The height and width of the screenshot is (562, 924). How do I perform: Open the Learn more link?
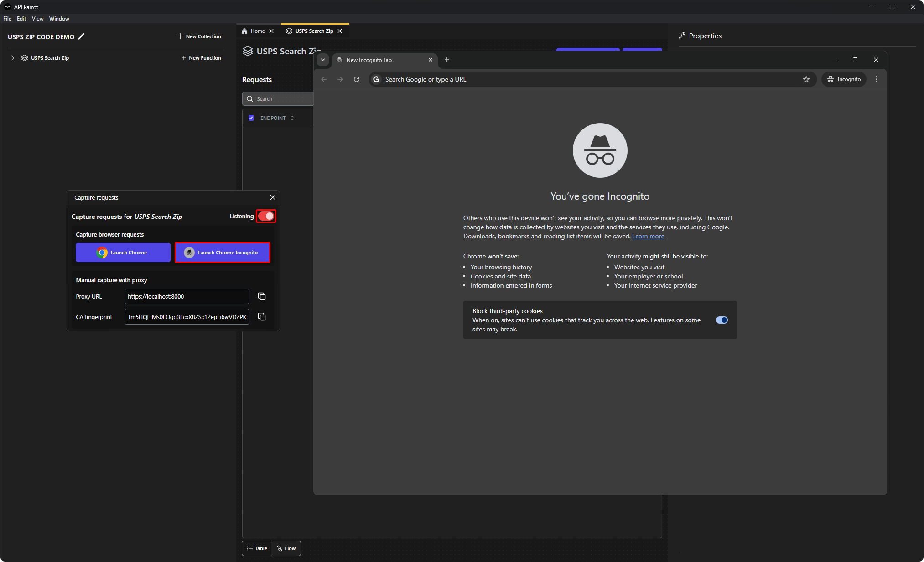click(x=648, y=236)
